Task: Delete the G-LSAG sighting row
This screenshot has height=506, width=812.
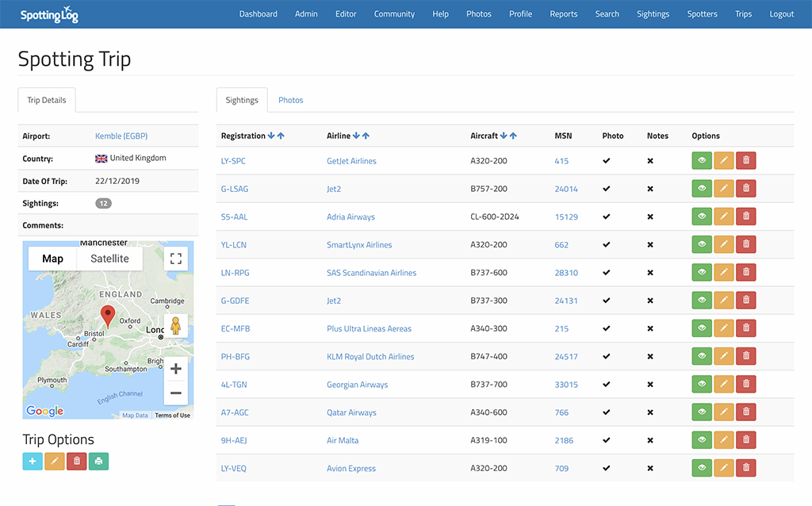Action: pyautogui.click(x=745, y=189)
